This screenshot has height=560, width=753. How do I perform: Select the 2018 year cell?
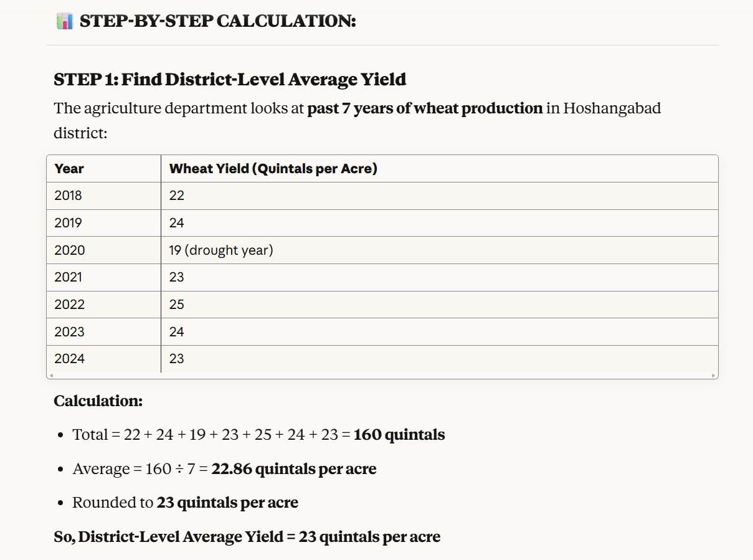[69, 196]
